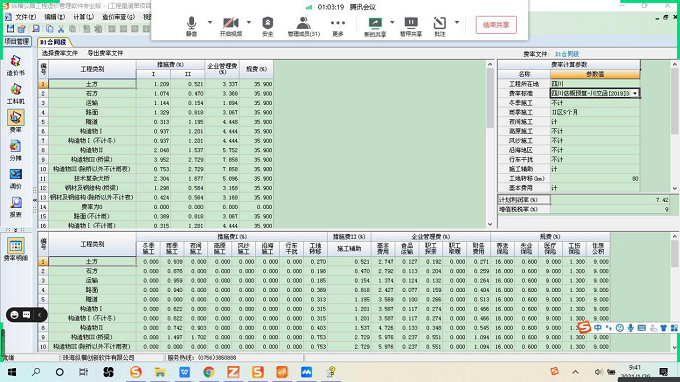Viewport: 680px width, 382px height.
Task: Open the 批注 annotation tool
Action: 440,26
